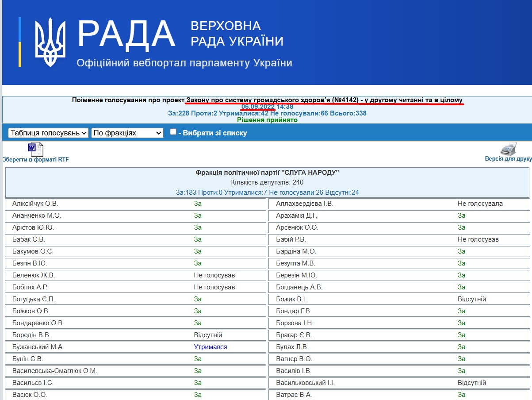The image size is (532, 400).
Task: Click the 'Рішення прийнято' status text
Action: click(x=267, y=120)
